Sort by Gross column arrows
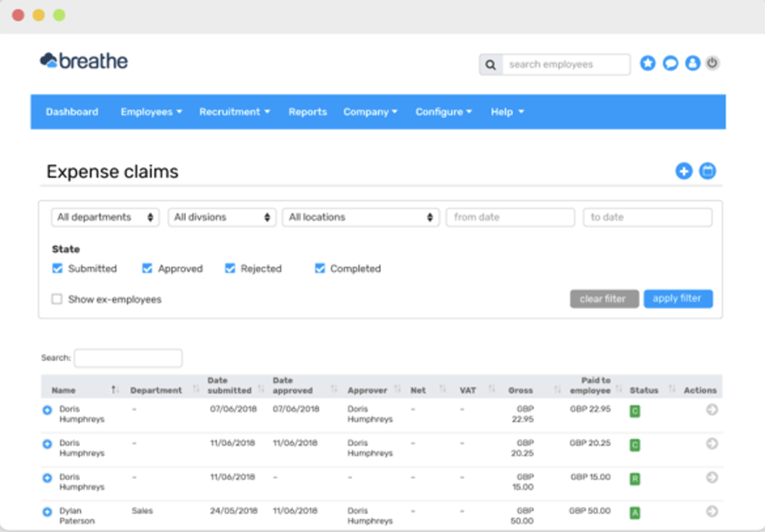Screen dimensions: 765x532 [x=557, y=389]
